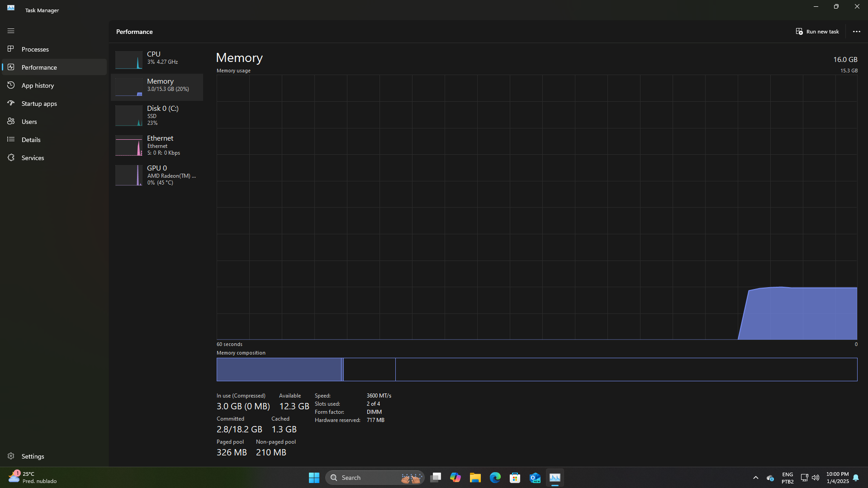Select the GPU 0 AMD Radeon entry

click(157, 175)
